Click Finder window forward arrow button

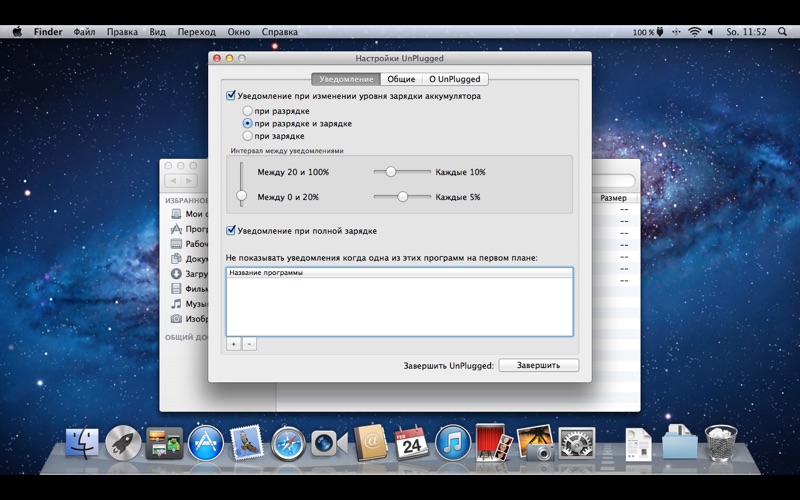(x=189, y=181)
